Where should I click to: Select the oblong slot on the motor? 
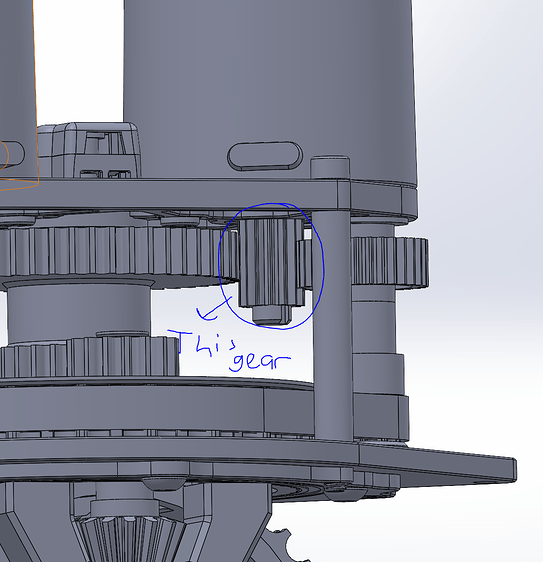tap(265, 156)
